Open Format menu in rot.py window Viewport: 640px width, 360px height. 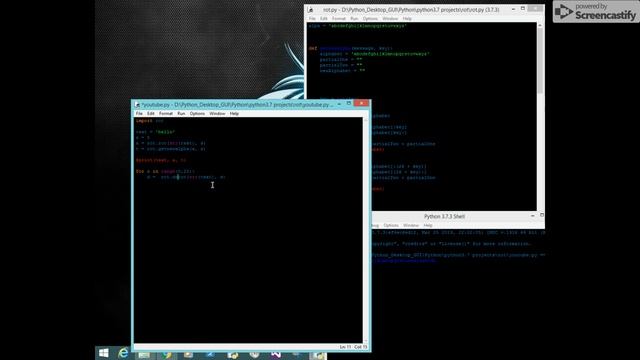[339, 19]
